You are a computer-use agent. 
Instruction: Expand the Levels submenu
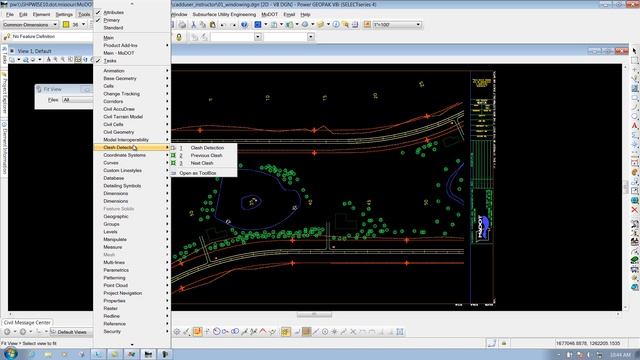(x=132, y=232)
